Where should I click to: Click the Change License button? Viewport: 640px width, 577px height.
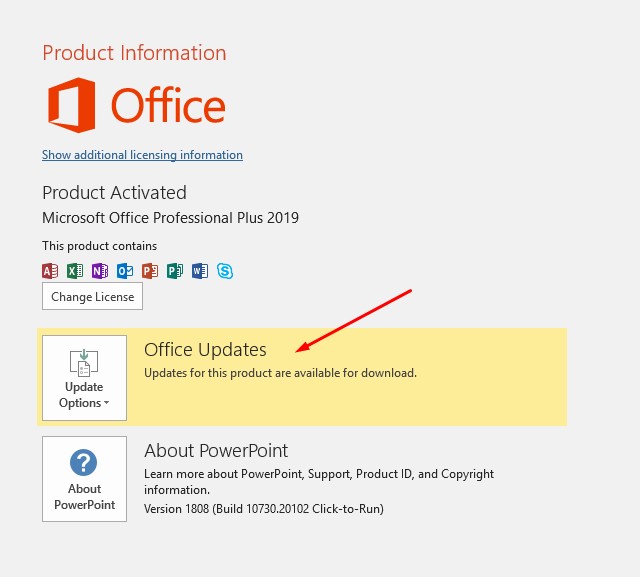[92, 296]
